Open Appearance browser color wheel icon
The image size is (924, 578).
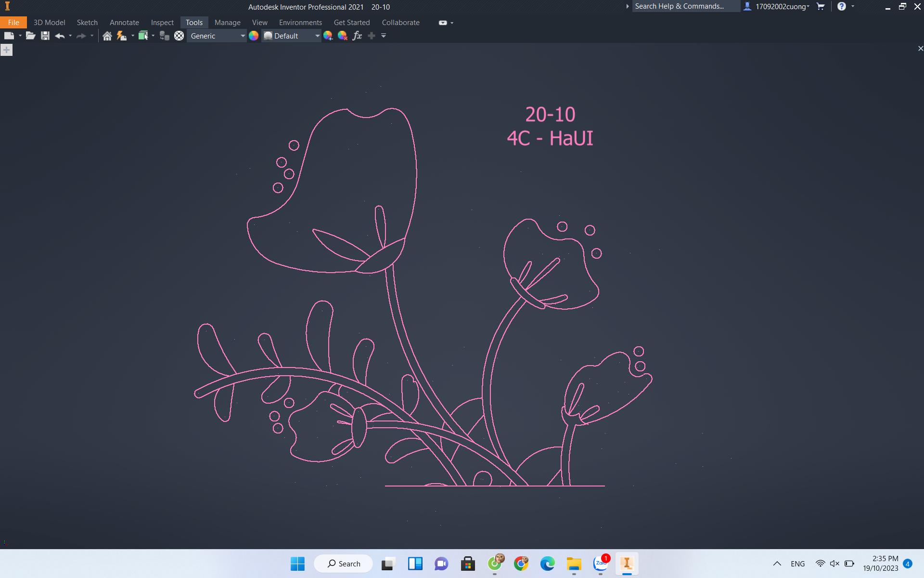(x=254, y=36)
